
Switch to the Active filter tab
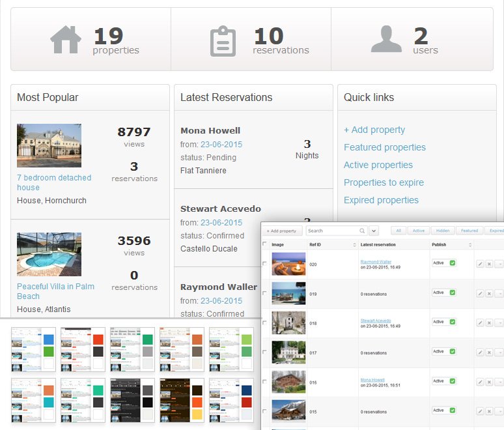pos(419,231)
